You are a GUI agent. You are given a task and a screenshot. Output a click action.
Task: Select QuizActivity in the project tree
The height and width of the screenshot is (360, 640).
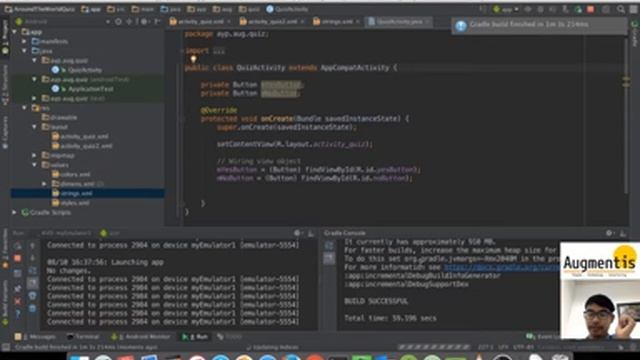85,70
